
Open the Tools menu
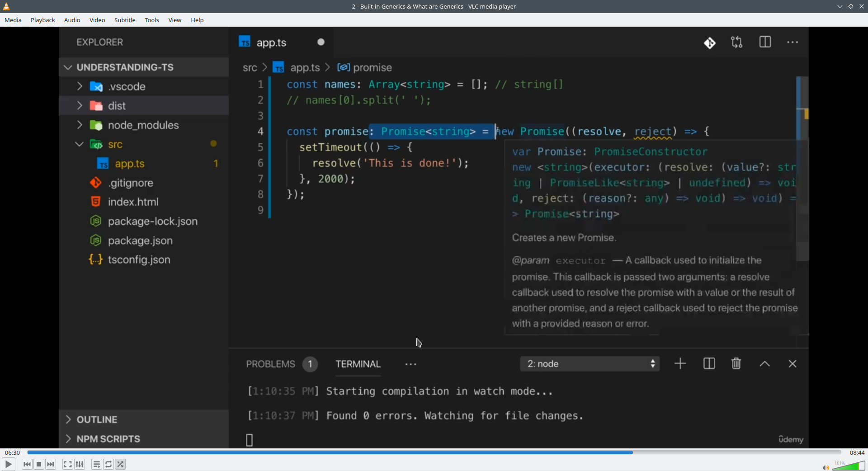point(152,20)
